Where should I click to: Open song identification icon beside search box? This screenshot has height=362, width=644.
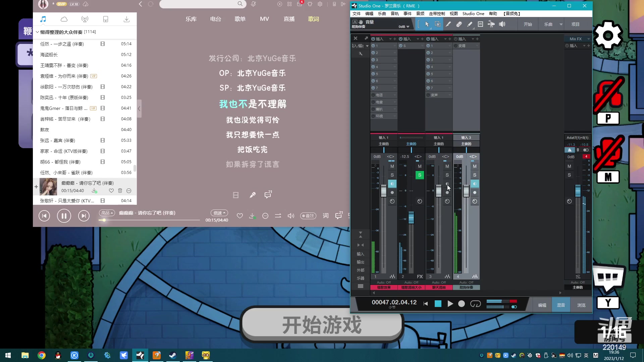(x=254, y=4)
